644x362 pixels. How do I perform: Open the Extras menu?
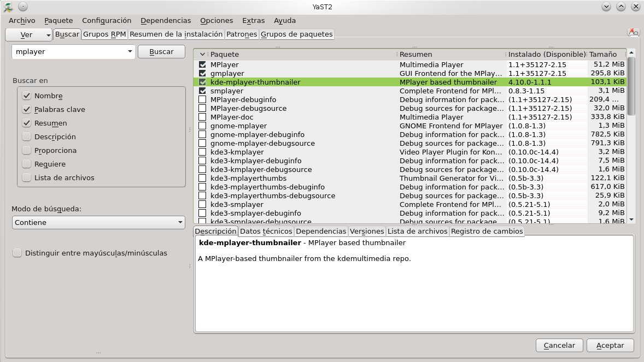click(x=254, y=21)
